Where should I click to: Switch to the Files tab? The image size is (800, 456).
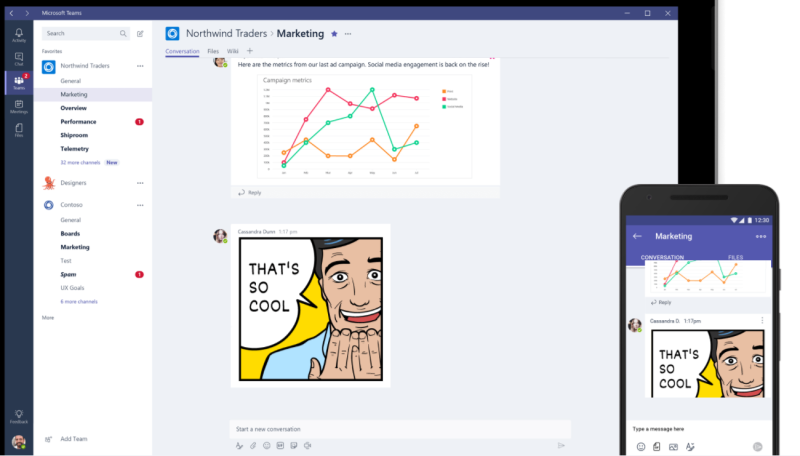213,51
